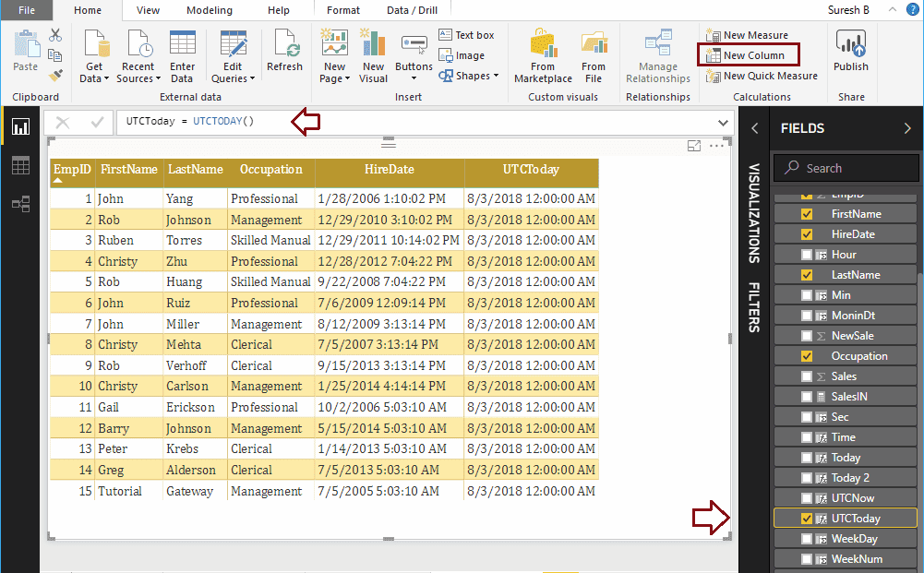Select Report view in the left sidebar
The height and width of the screenshot is (573, 924).
[x=20, y=126]
